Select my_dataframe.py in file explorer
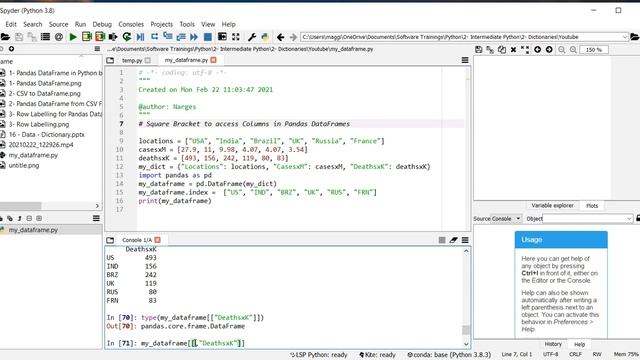 click(x=33, y=155)
